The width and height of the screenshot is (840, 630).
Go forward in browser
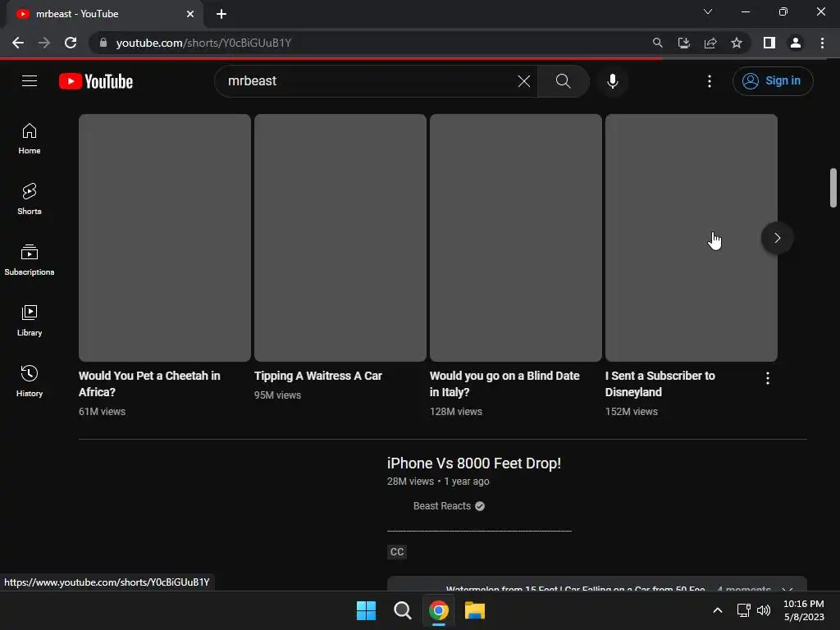pyautogui.click(x=44, y=43)
